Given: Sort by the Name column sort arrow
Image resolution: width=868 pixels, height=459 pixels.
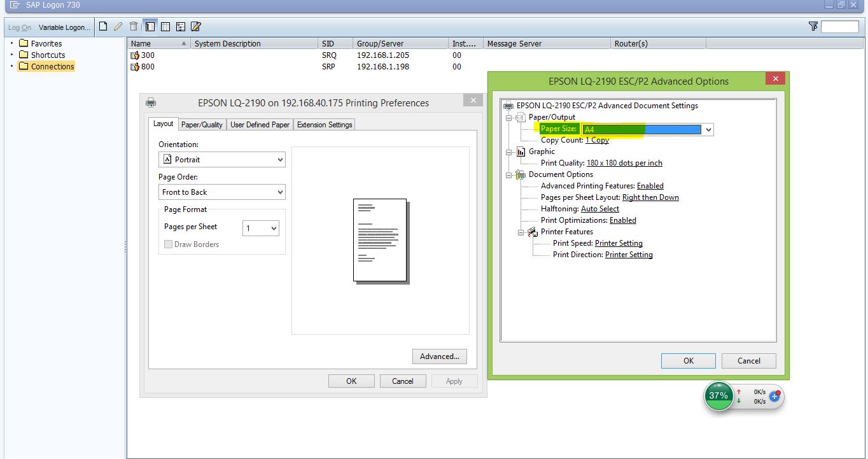Looking at the screenshot, I should (184, 43).
